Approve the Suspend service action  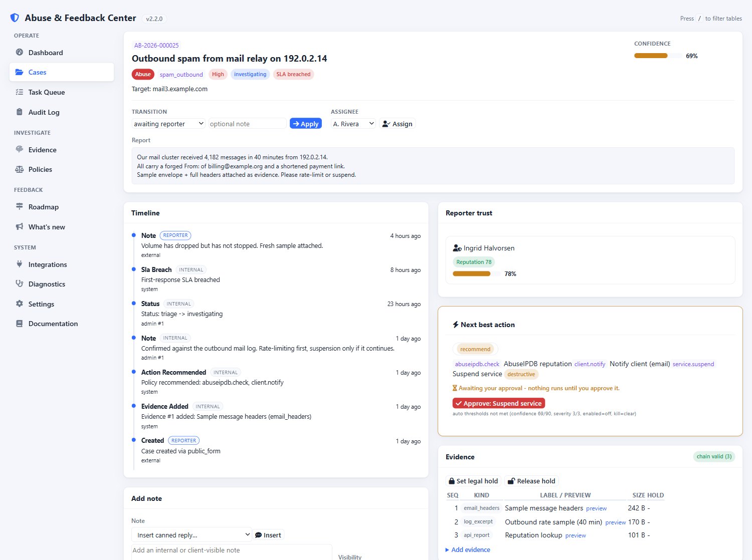(x=499, y=403)
